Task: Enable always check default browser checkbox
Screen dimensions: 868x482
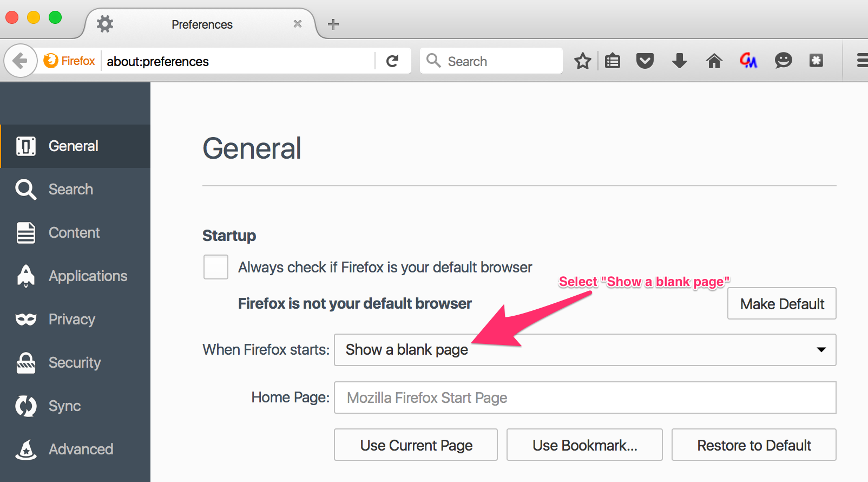Action: [215, 267]
